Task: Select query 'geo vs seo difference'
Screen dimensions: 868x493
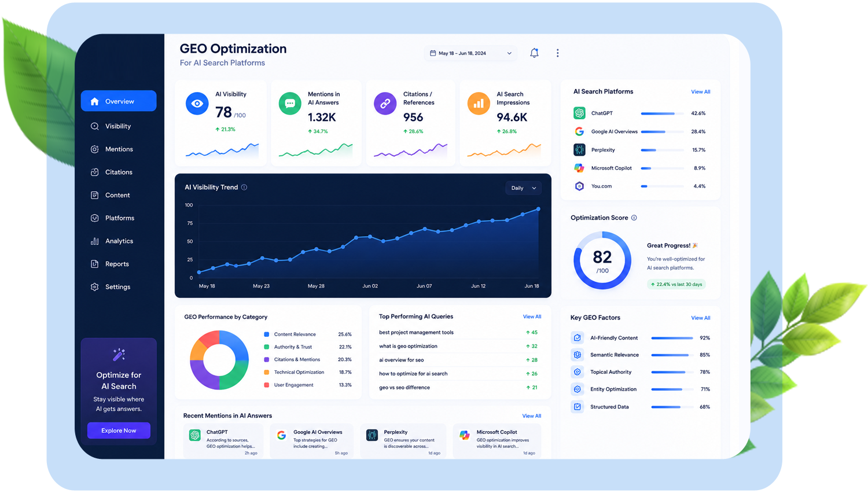Action: [404, 388]
